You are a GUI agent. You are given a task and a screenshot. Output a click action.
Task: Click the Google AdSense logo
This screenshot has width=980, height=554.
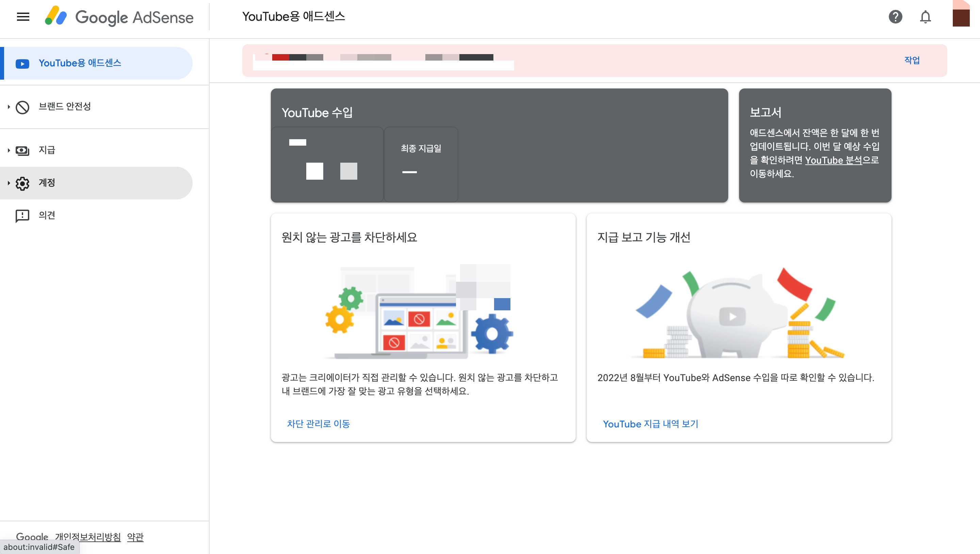pyautogui.click(x=119, y=17)
